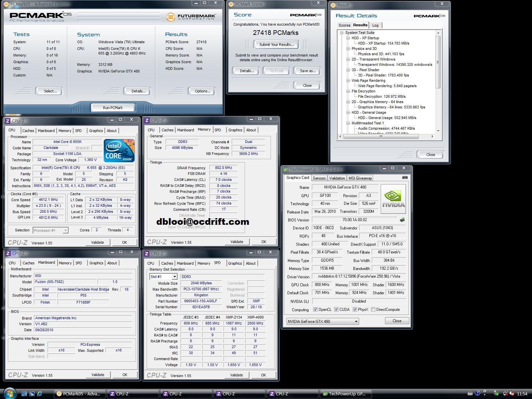Collapse the File Decryption node

point(348,91)
